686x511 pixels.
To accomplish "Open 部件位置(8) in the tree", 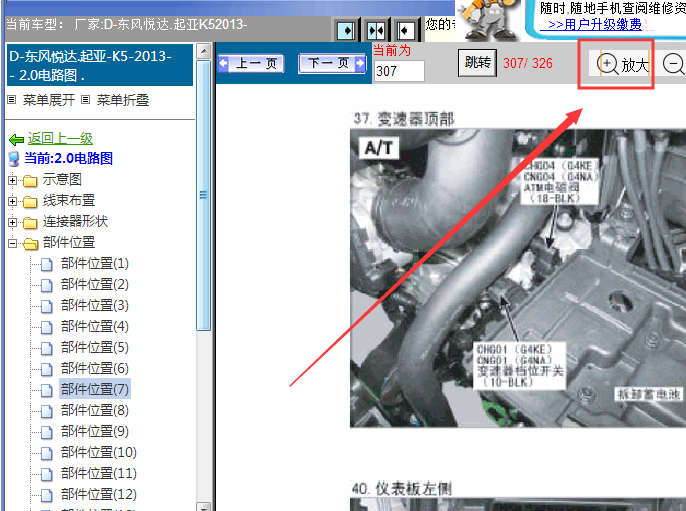I will [94, 411].
